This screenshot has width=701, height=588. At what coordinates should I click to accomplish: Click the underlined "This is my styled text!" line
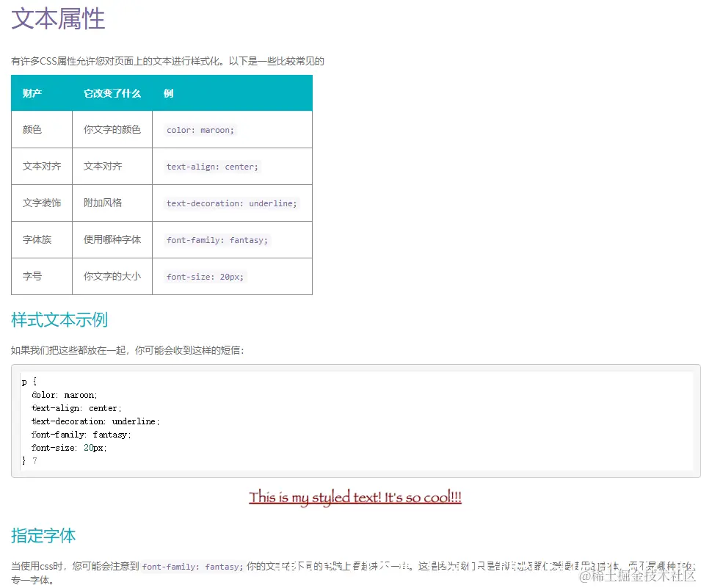355,498
